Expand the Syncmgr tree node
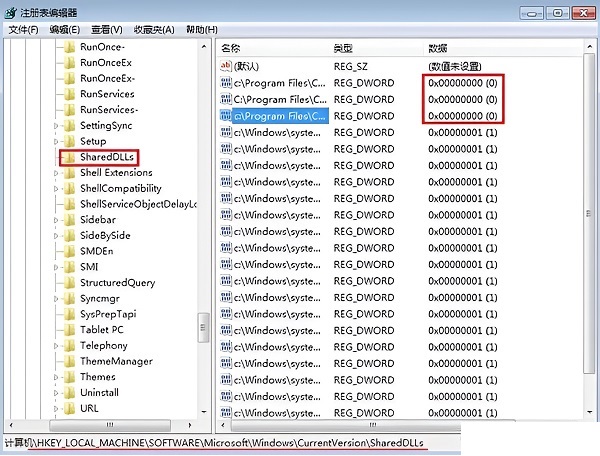Screen dimensions: 600x456 click(56, 298)
